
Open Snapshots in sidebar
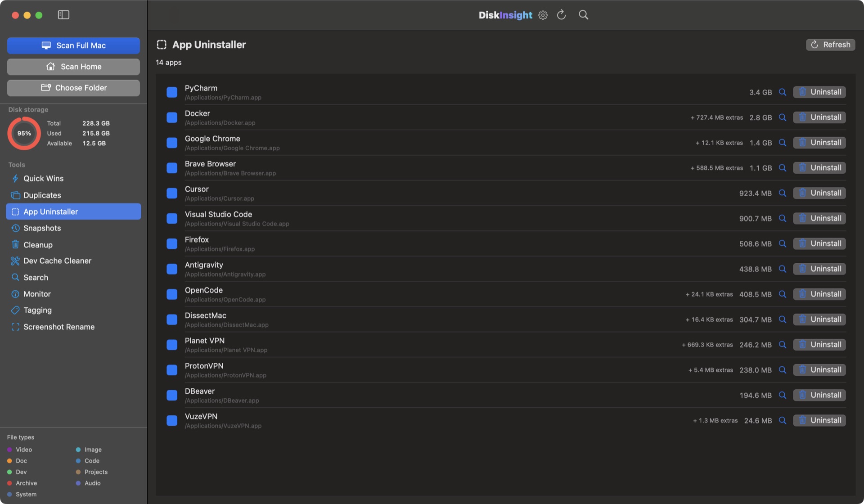tap(73, 228)
